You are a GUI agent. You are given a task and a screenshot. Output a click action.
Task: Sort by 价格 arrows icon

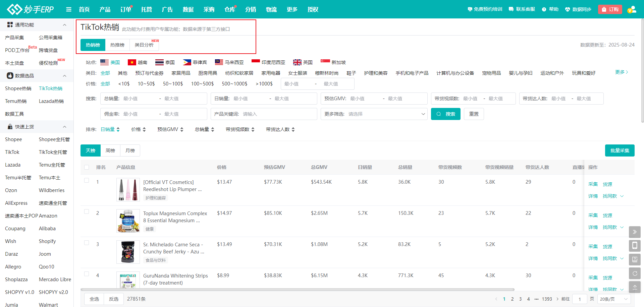pyautogui.click(x=144, y=130)
